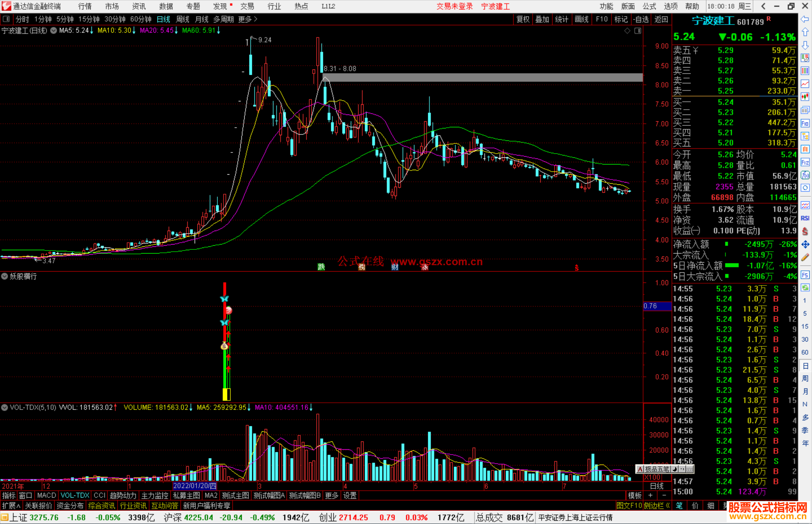Screen dimensions: 812x524
Task: Click the panel icon beside the diamond icon
Action: (x=638, y=31)
